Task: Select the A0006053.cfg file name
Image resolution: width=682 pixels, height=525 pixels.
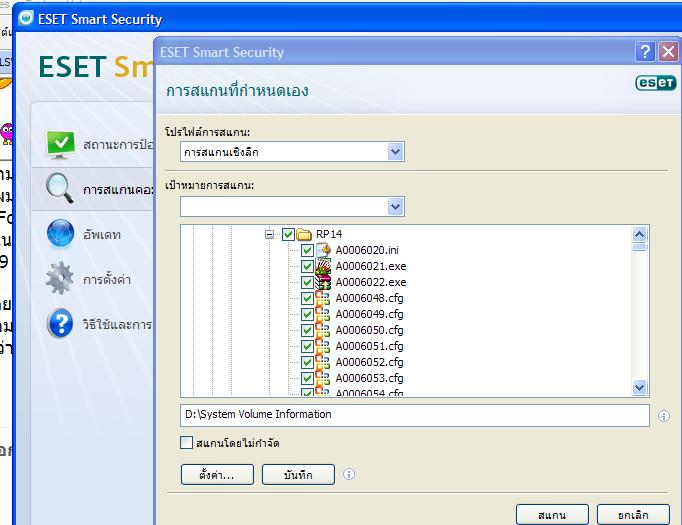Action: (369, 378)
